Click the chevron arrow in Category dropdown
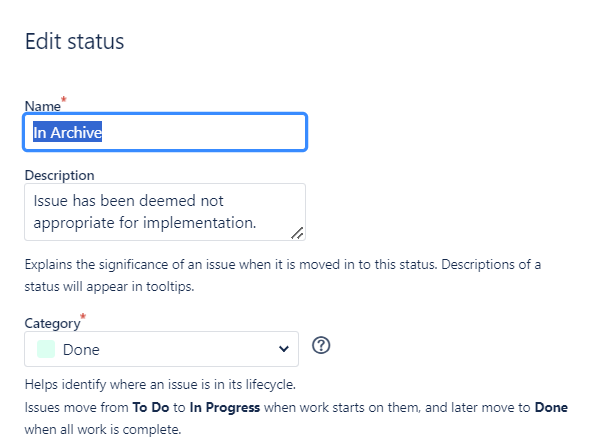The width and height of the screenshot is (605, 444). [284, 349]
